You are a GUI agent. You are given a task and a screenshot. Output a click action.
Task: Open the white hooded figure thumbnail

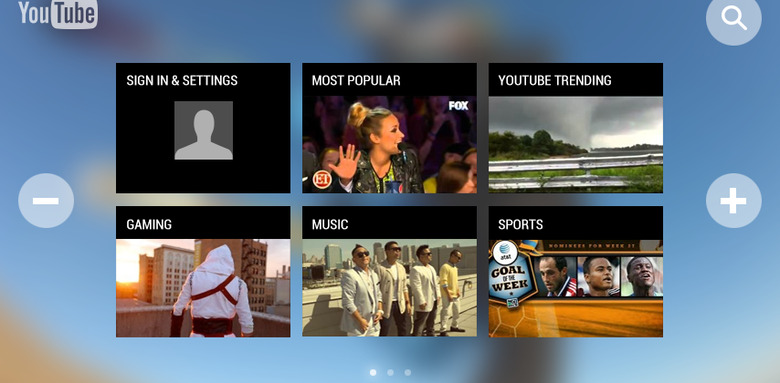click(203, 288)
